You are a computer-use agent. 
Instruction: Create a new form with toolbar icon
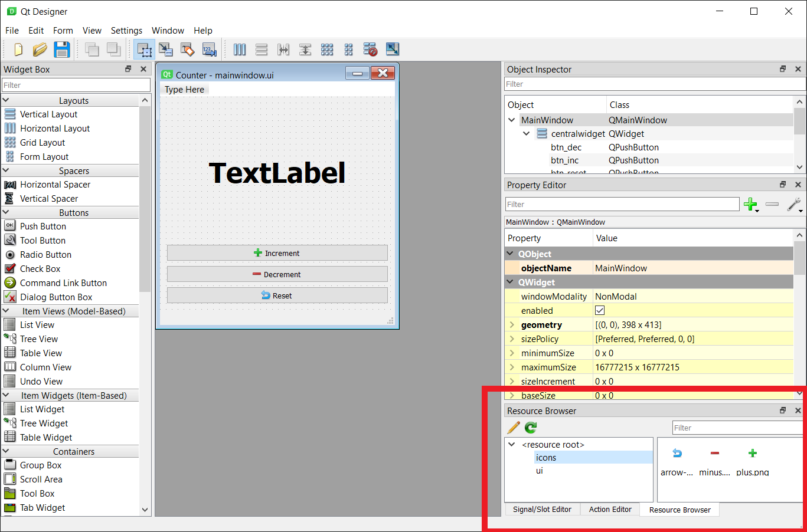[x=18, y=50]
